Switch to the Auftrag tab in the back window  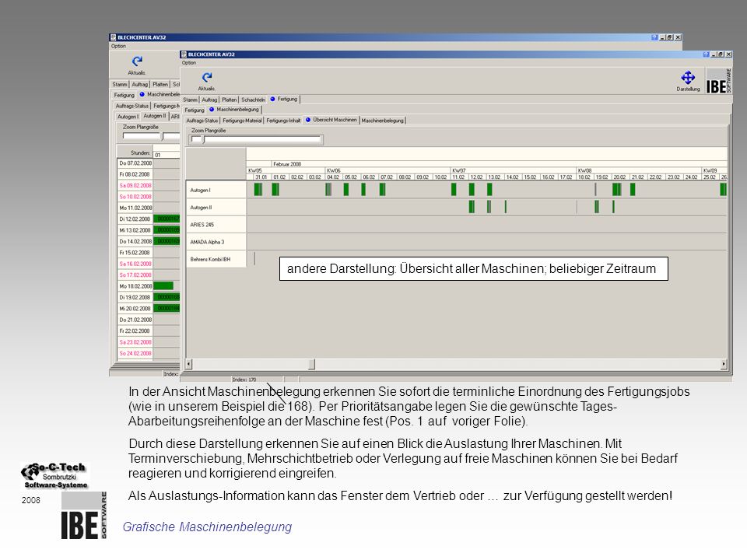pyautogui.click(x=139, y=84)
